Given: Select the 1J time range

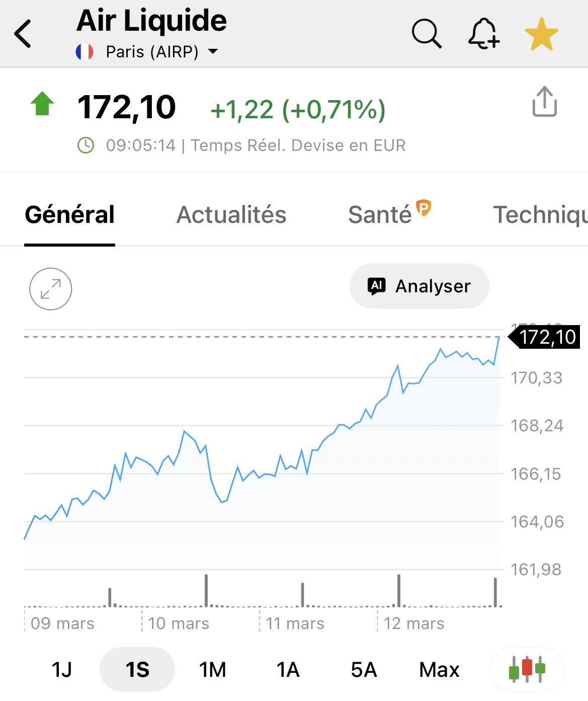Looking at the screenshot, I should click(x=62, y=670).
